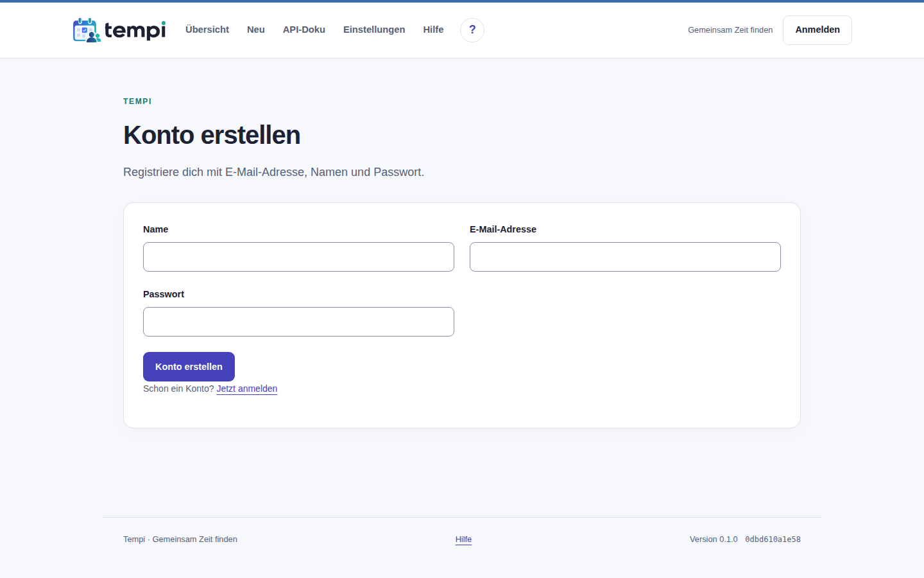The image size is (924, 578).
Task: Click the Tempi · Gemeinsam Zeit finden footer text
Action: click(x=180, y=539)
